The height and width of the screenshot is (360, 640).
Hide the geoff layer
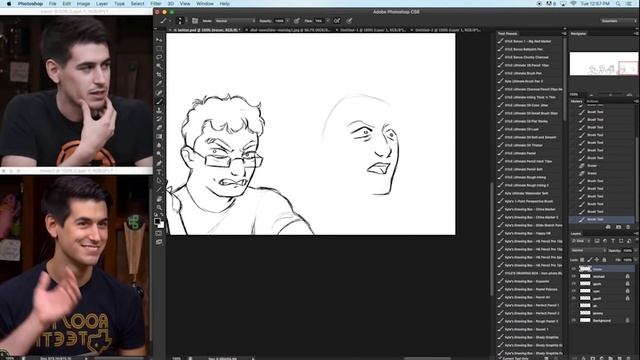(573, 298)
